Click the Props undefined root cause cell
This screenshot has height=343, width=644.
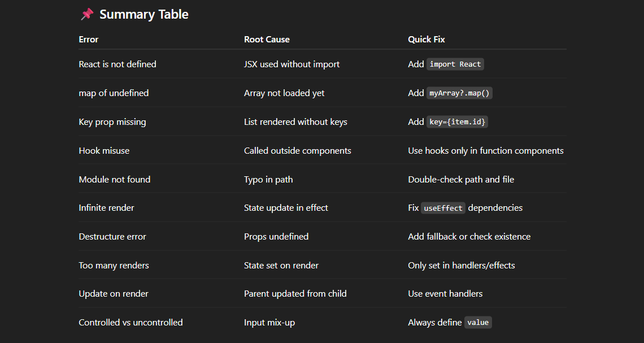point(276,237)
